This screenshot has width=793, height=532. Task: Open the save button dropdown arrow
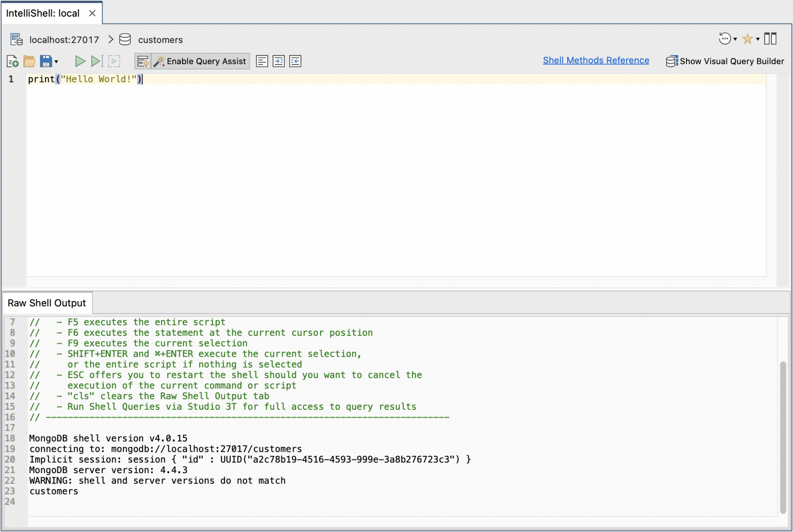(x=56, y=61)
